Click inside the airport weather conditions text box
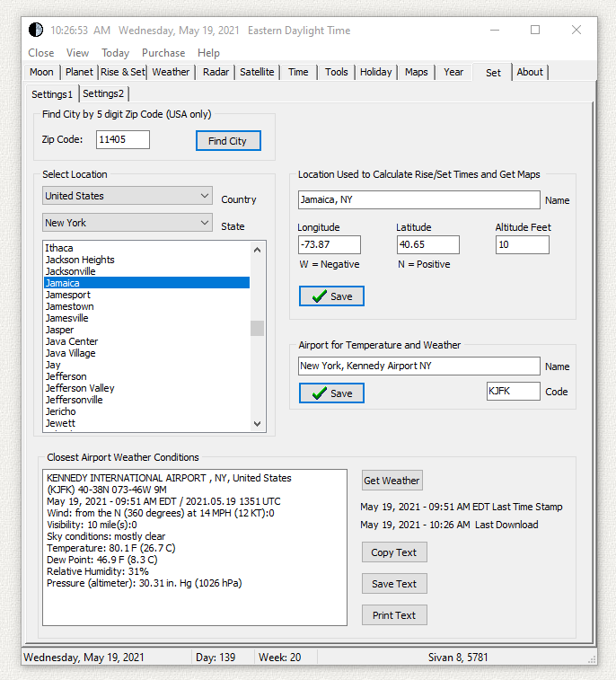This screenshot has height=680, width=616. pyautogui.click(x=195, y=547)
